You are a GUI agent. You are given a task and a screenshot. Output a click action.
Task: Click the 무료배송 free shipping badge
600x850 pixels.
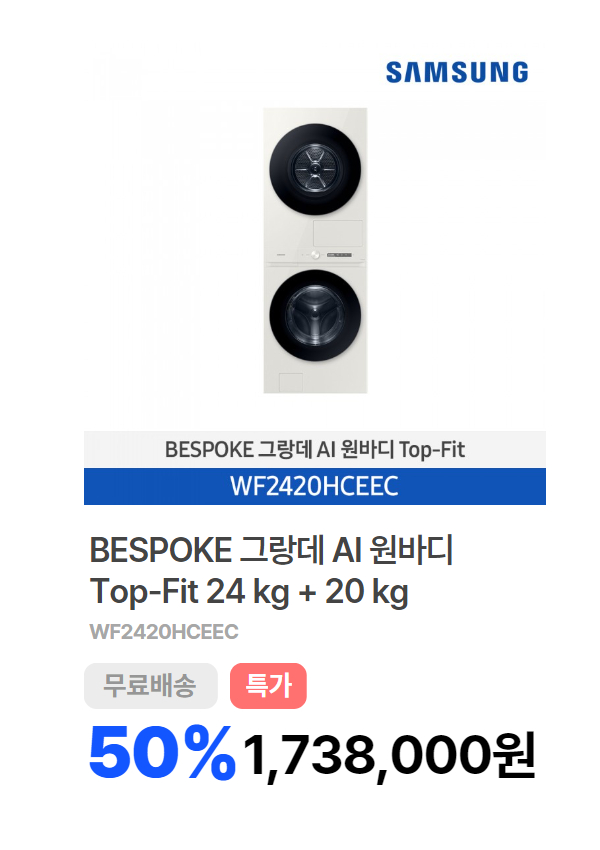[151, 686]
